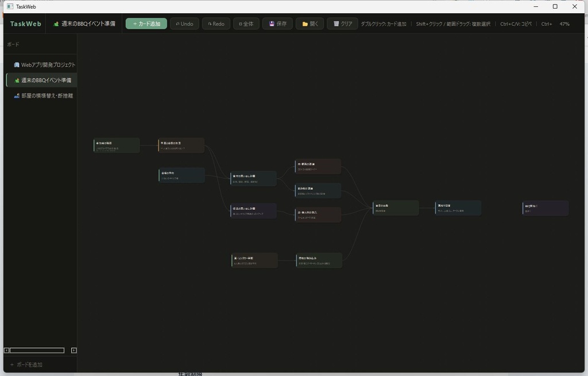Maximize the TaskWeb window
The height and width of the screenshot is (376, 588).
555,6
